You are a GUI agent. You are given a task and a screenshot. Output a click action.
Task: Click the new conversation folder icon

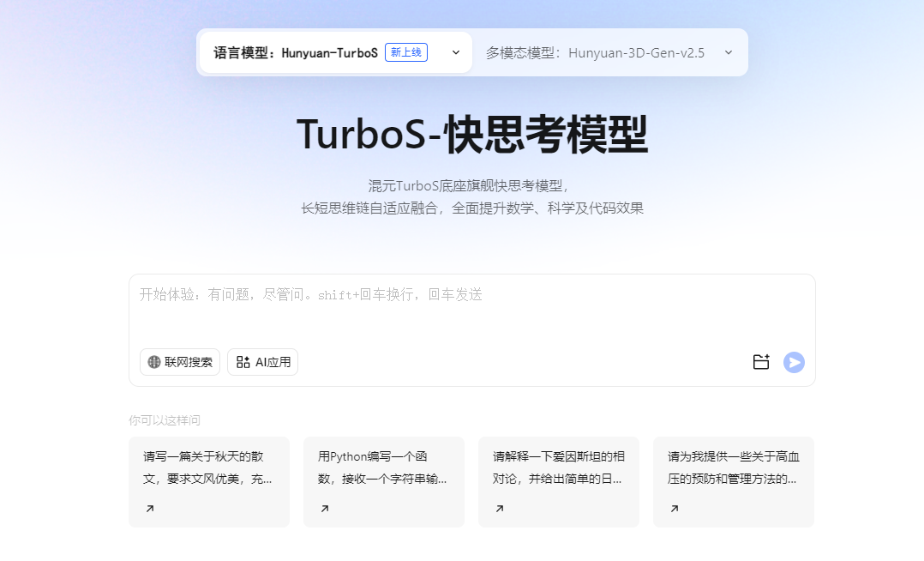[761, 362]
